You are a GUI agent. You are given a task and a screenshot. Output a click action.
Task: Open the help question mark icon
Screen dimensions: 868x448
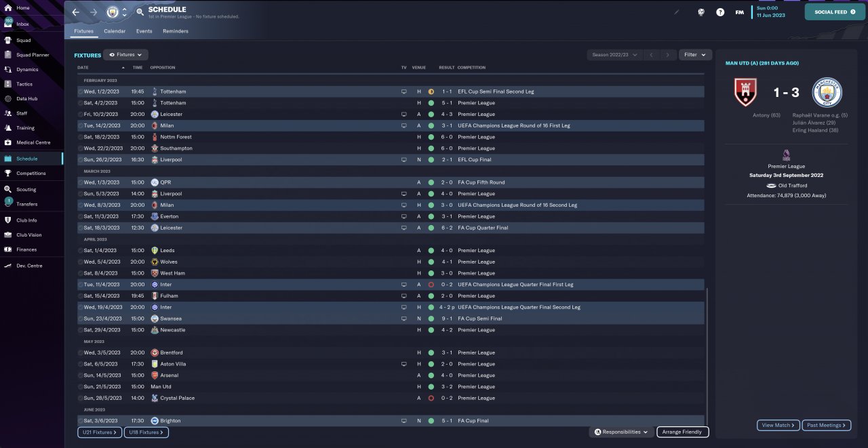click(720, 12)
